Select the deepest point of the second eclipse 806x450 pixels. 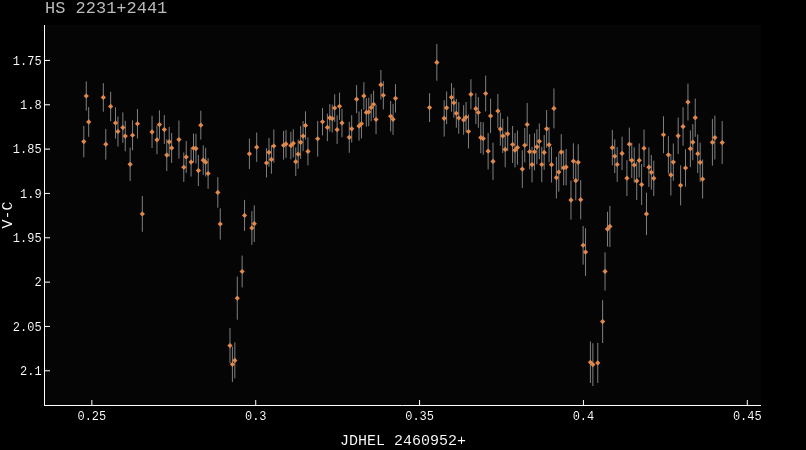tap(592, 364)
